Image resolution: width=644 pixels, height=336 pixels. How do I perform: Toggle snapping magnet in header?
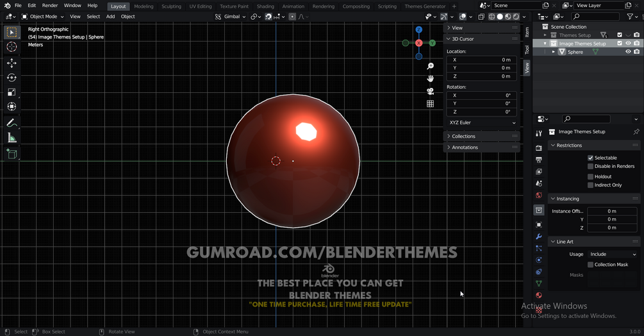coord(268,17)
